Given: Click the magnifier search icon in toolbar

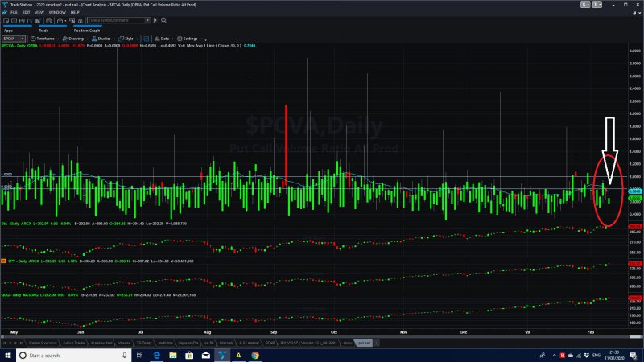Looking at the screenshot, I should tap(163, 20).
